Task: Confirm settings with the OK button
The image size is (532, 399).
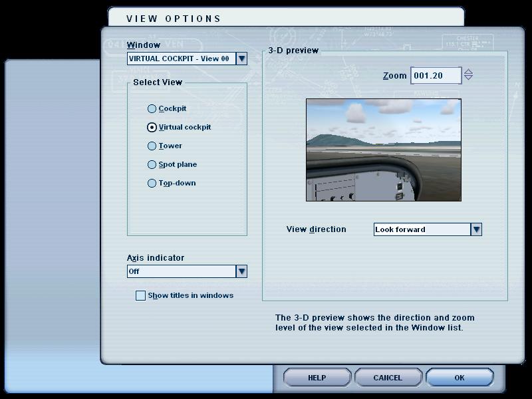Action: [460, 378]
